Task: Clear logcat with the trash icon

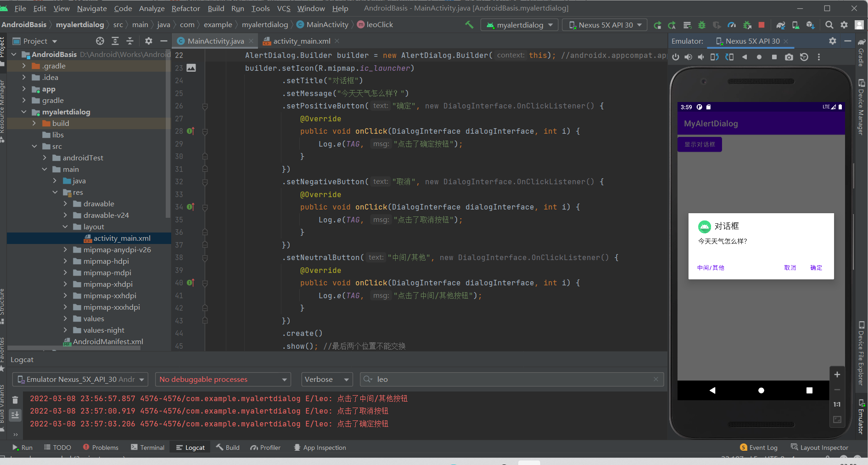Action: click(x=15, y=400)
